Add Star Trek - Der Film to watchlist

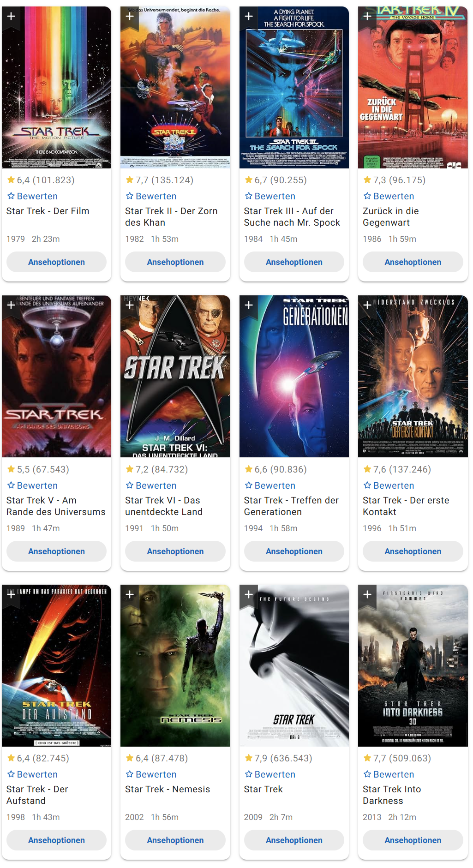(x=11, y=16)
